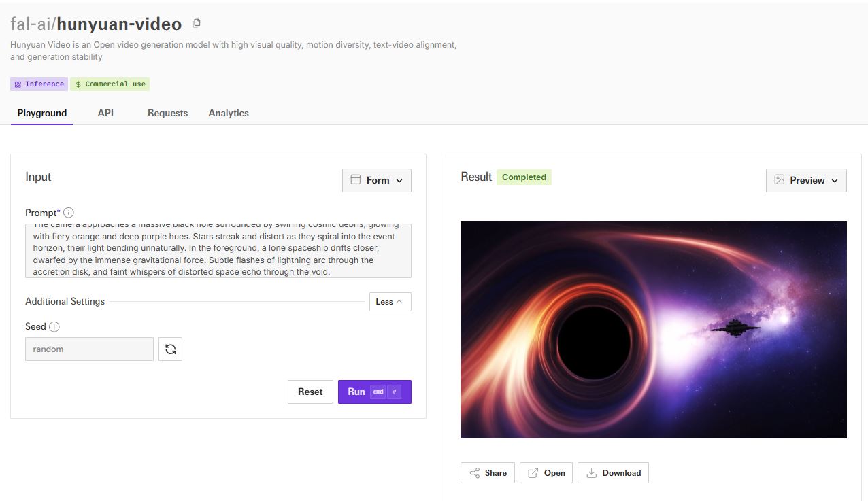Reset the input form

point(310,392)
